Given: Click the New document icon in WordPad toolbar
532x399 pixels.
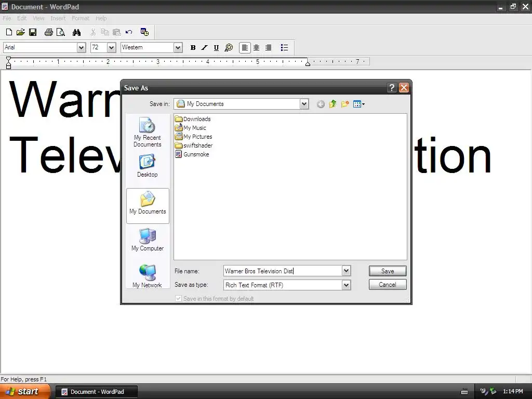Looking at the screenshot, I should click(x=9, y=32).
